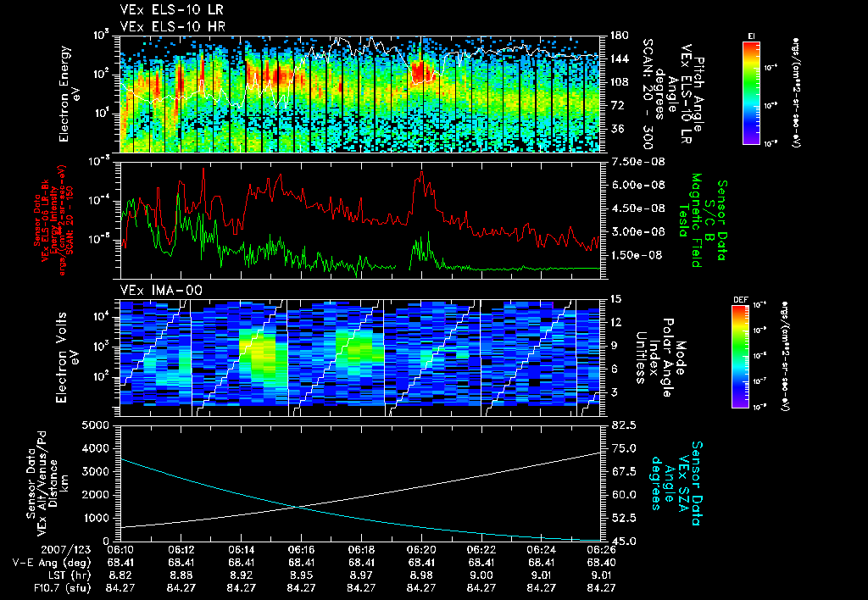
Task: Click the 82.5 SZA angle tick label
Action: 624,425
